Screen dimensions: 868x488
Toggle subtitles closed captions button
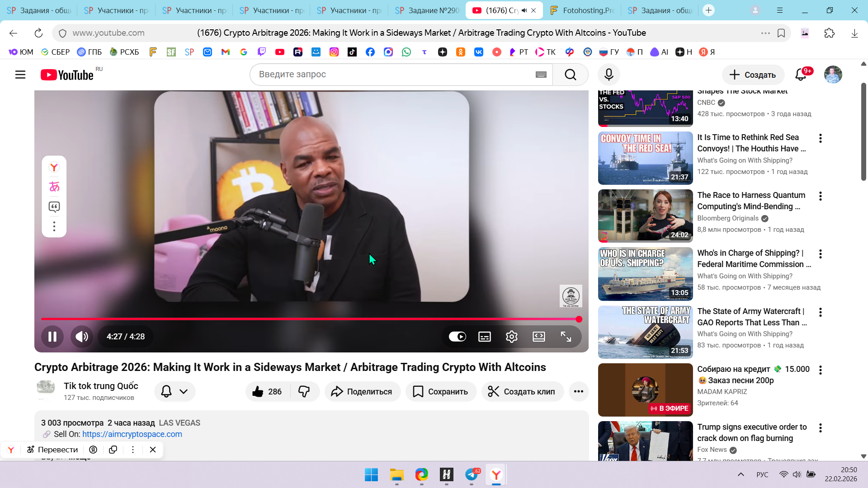pos(484,337)
